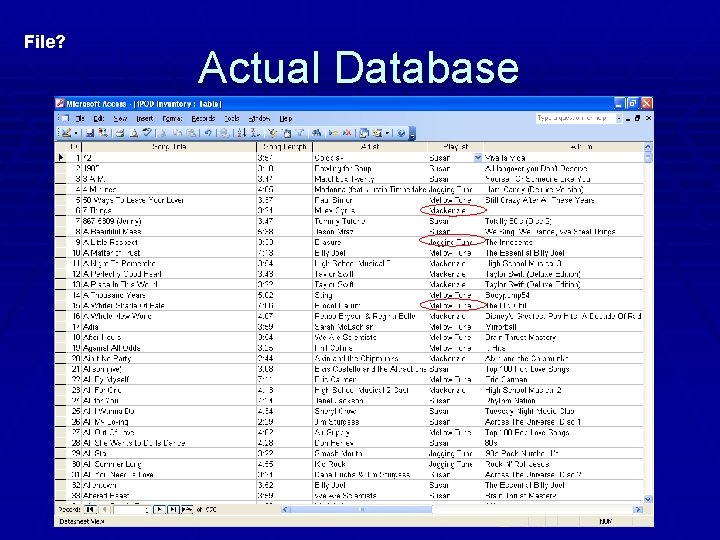Select the Song Length column header

(284, 147)
